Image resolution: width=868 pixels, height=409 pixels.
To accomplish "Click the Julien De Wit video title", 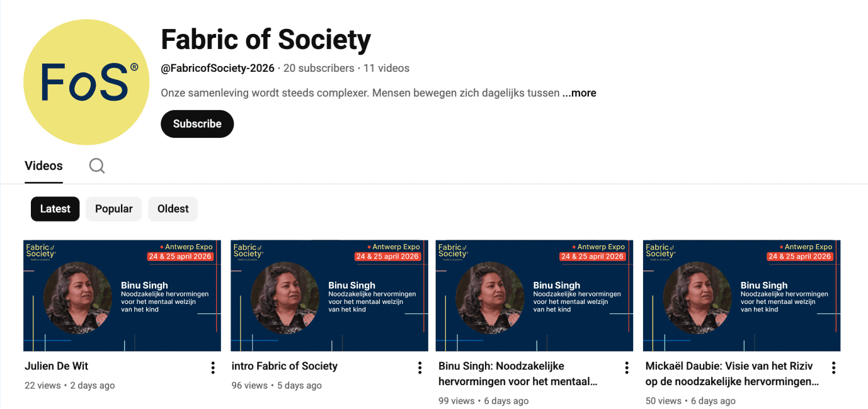I will click(57, 366).
